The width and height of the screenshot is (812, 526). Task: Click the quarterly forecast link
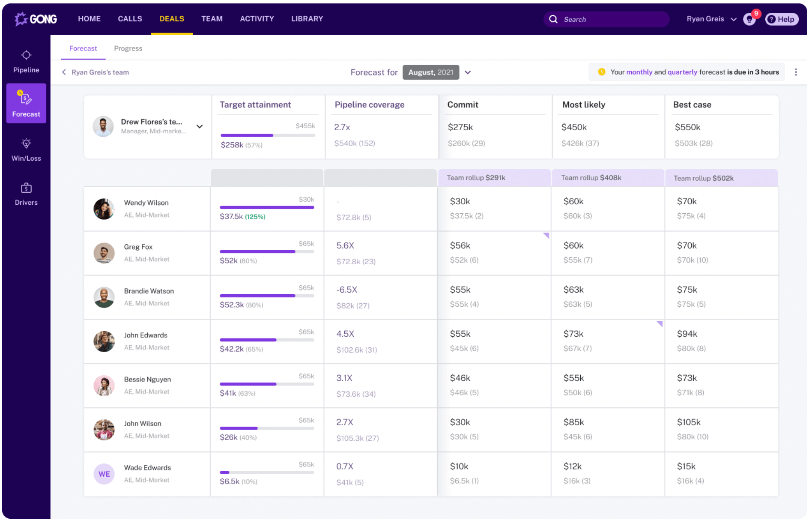pyautogui.click(x=682, y=72)
